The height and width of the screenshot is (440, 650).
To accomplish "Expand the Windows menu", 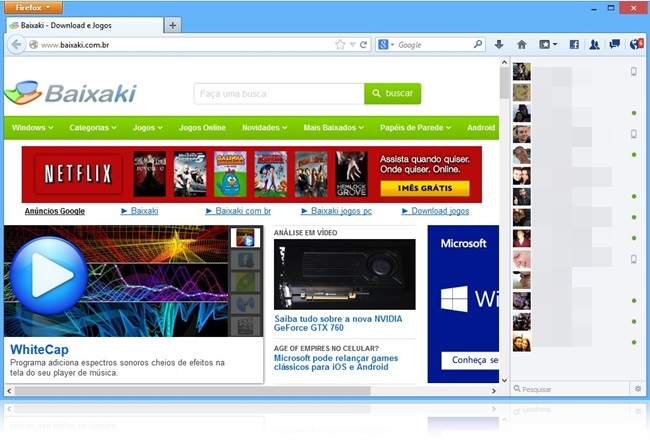I will point(32,128).
